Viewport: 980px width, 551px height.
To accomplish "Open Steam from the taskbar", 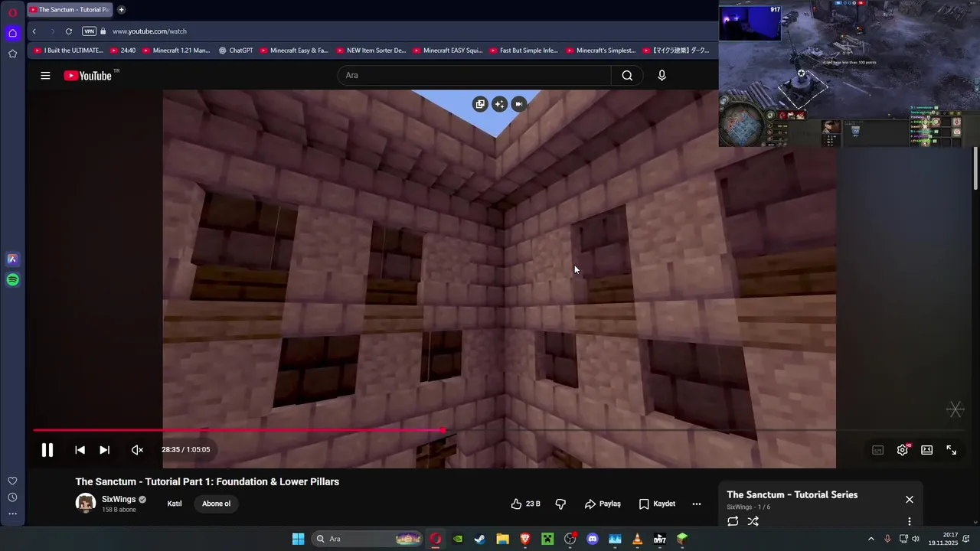I will (480, 539).
